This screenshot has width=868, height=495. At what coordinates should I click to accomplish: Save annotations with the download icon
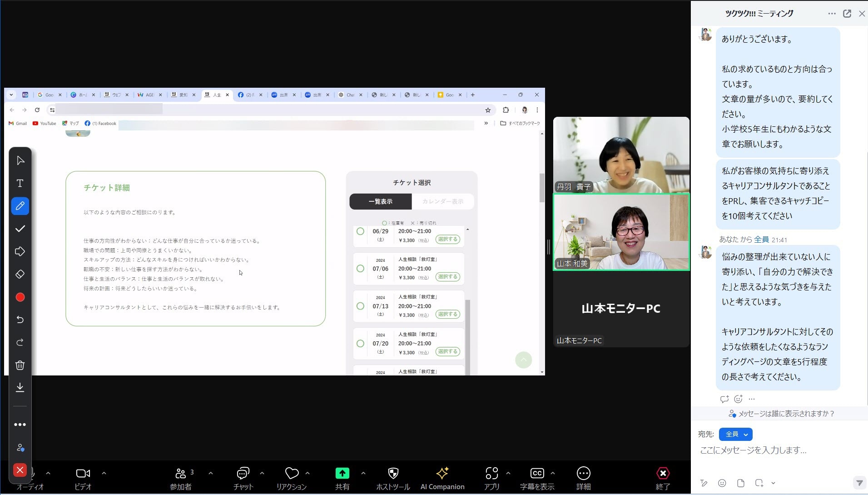[20, 387]
